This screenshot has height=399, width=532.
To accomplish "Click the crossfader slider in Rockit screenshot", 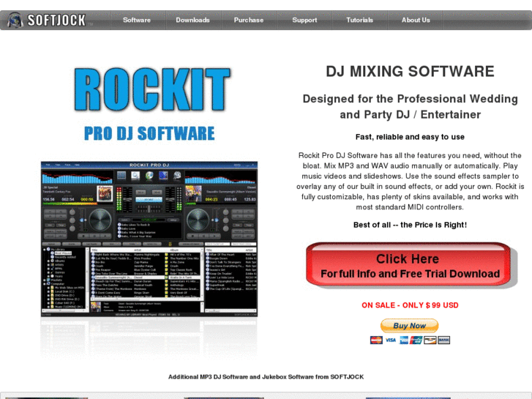I will [149, 209].
